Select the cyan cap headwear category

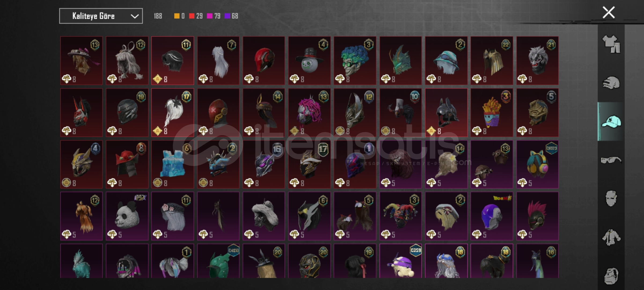(x=611, y=121)
